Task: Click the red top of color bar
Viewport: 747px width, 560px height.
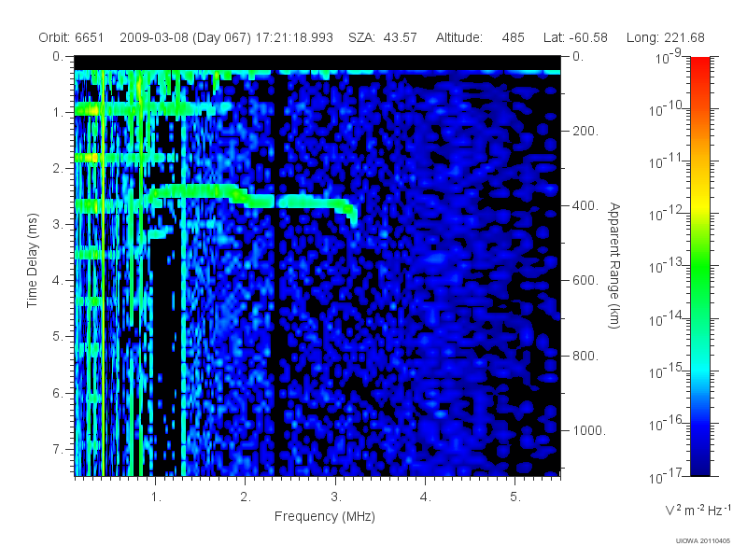Action: tap(699, 64)
